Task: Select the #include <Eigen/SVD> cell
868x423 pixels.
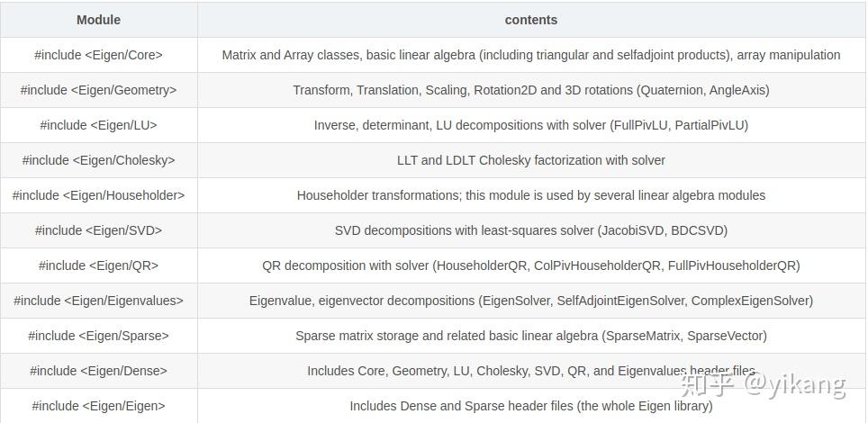Action: click(x=98, y=230)
